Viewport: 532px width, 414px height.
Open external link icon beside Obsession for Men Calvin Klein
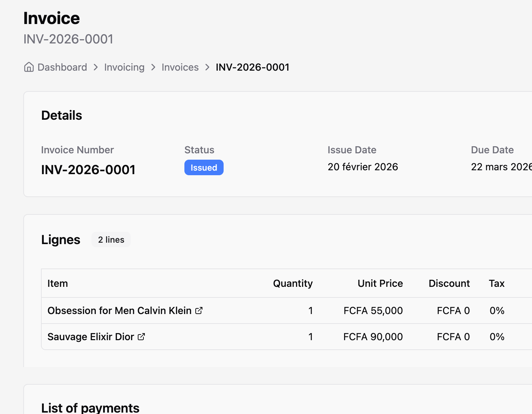pyautogui.click(x=199, y=310)
